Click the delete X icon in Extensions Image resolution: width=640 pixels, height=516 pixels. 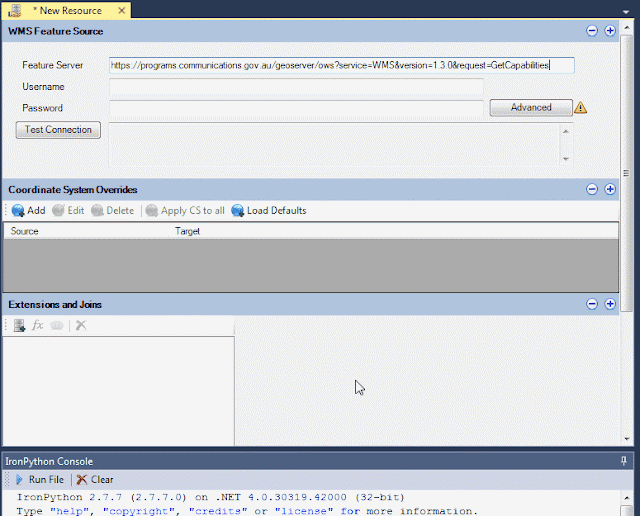81,325
